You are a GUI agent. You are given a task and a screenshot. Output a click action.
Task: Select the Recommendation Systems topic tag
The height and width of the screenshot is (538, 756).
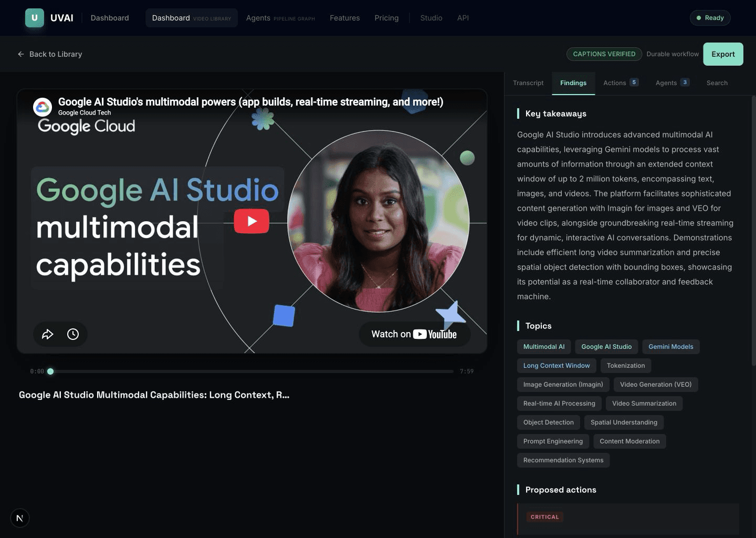point(563,460)
